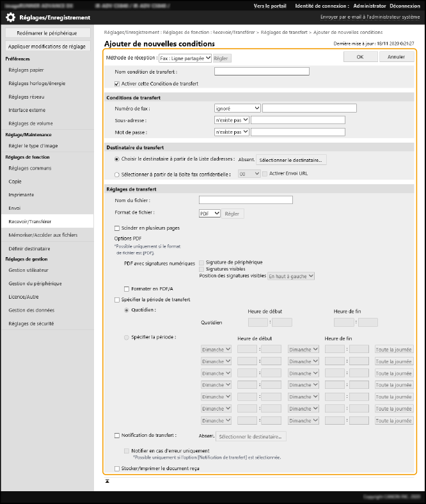Select the Boîte fax confidentielle radio option
The width and height of the screenshot is (426, 504).
[x=116, y=173]
